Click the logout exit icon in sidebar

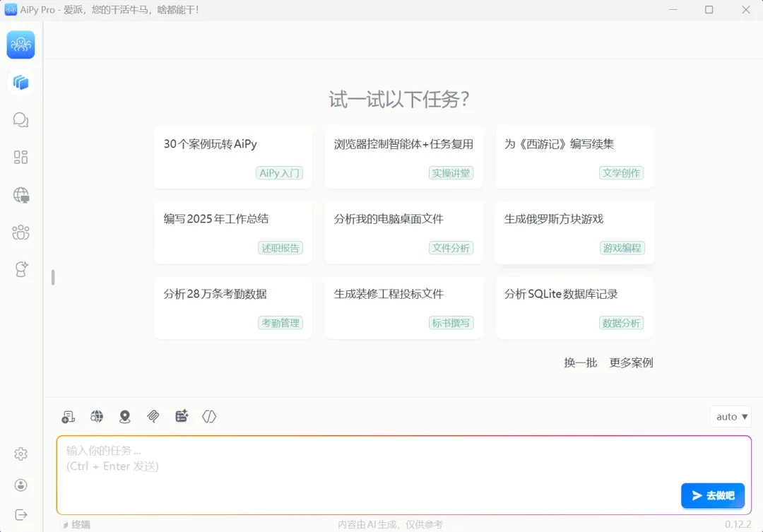click(x=21, y=515)
